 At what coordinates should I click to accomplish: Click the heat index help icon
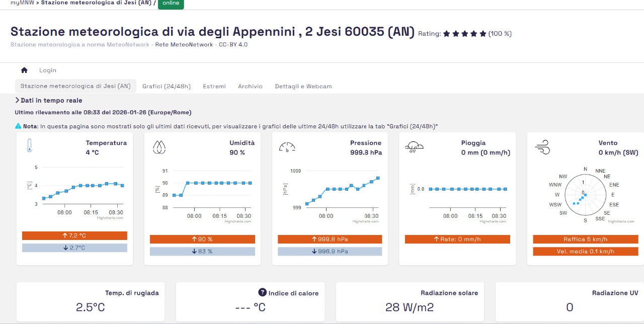[262, 292]
